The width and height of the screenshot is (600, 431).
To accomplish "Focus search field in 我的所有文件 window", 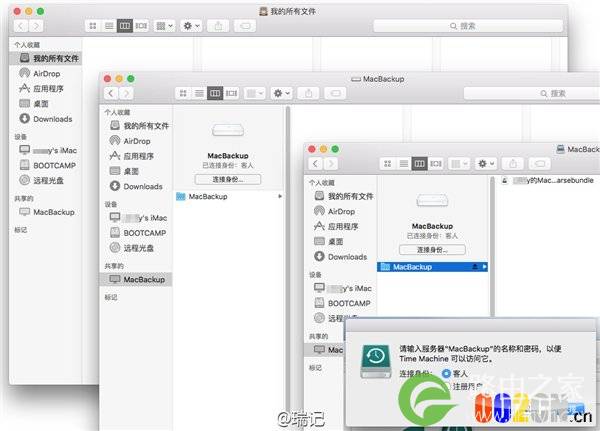I will (x=468, y=26).
